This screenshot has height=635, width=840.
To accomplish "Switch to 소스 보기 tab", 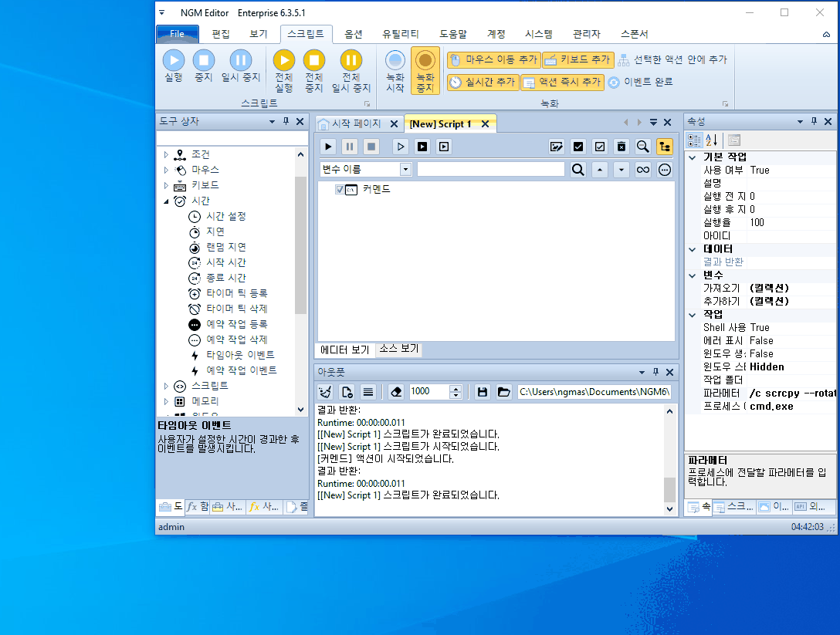I will pos(399,349).
